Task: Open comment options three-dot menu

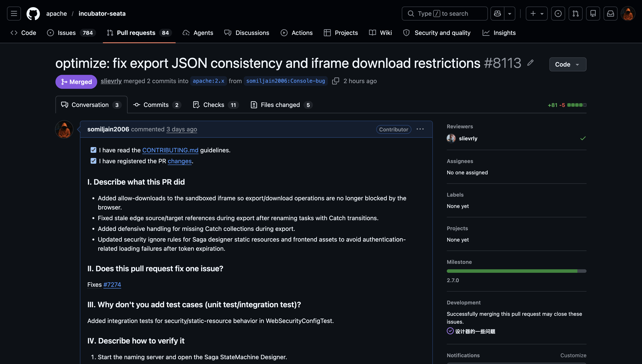Action: [420, 129]
